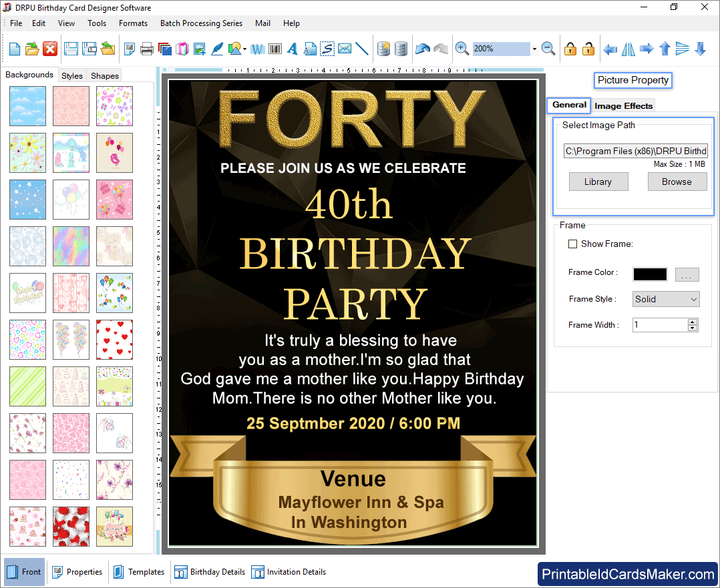This screenshot has height=588, width=720.
Task: Open the Formats menu
Action: click(x=133, y=23)
